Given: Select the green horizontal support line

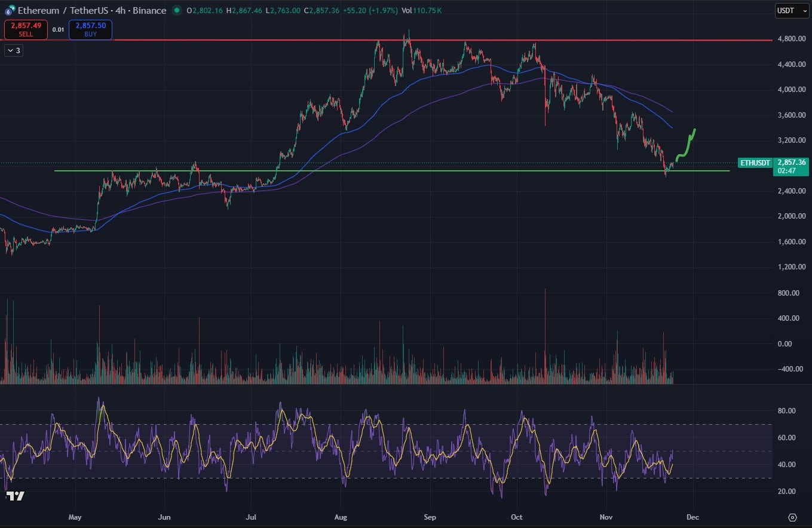Looking at the screenshot, I should (x=358, y=171).
